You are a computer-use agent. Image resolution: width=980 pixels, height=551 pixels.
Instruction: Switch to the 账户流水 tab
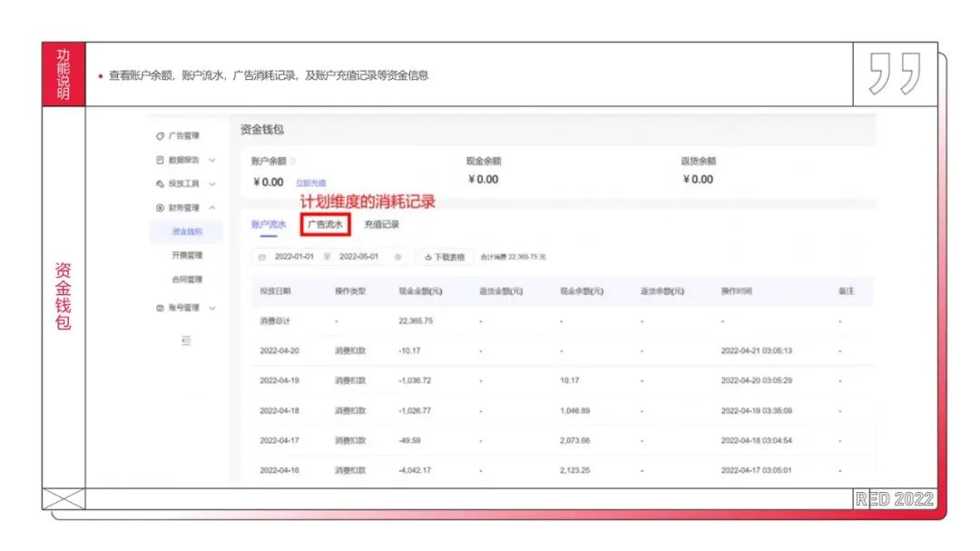click(x=269, y=224)
